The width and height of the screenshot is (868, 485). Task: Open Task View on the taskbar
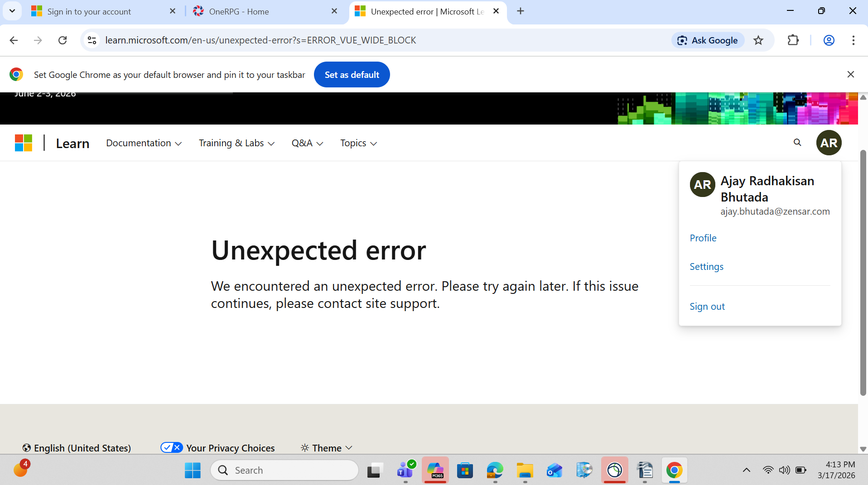[x=375, y=471]
